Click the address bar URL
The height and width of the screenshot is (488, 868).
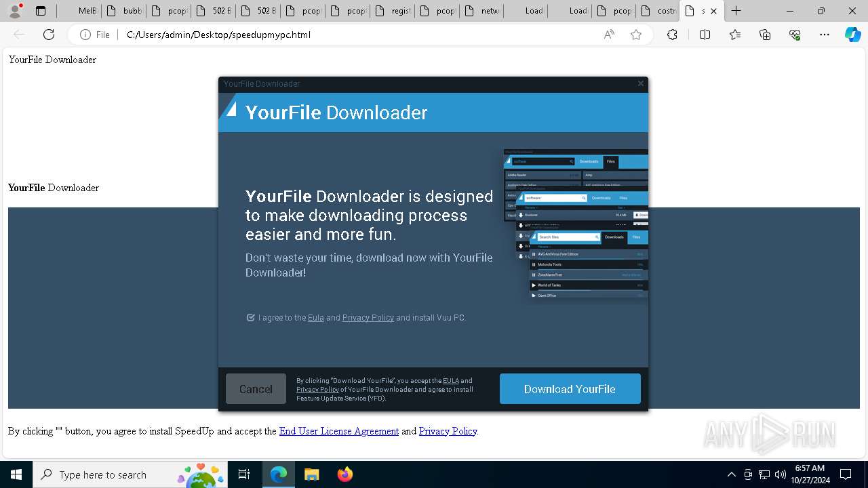point(218,35)
